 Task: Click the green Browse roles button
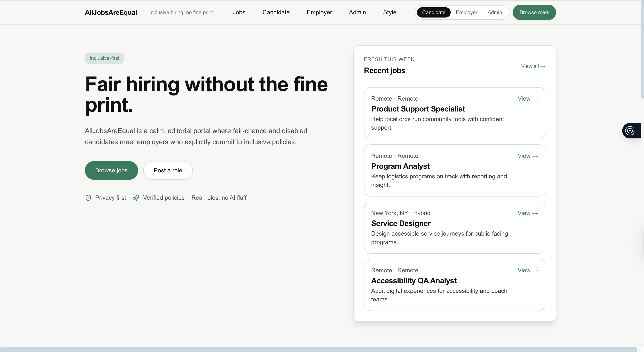point(534,13)
